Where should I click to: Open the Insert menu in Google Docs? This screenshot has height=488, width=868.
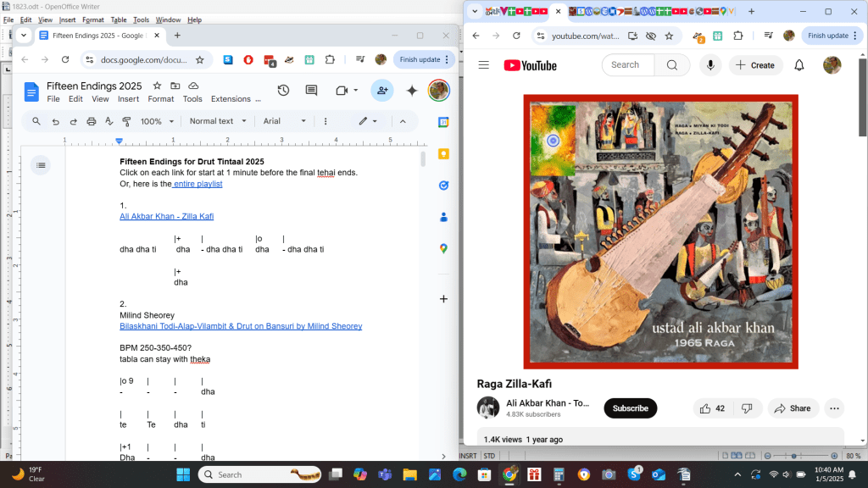128,99
